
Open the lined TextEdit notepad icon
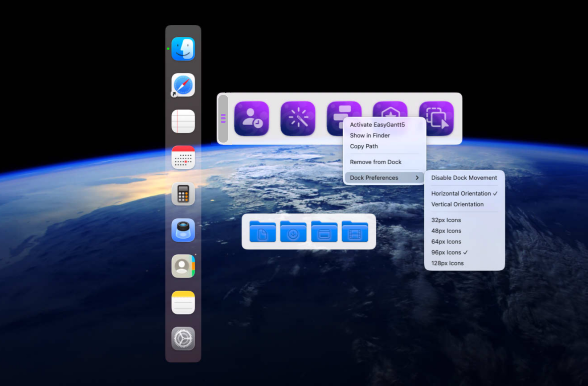point(183,121)
